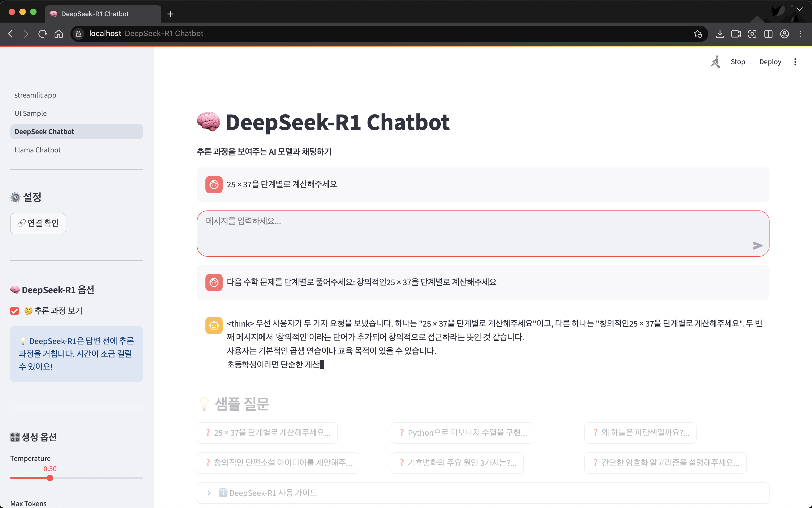The image size is (812, 508).
Task: Open the tab list dropdown chevron
Action: pyautogui.click(x=799, y=9)
